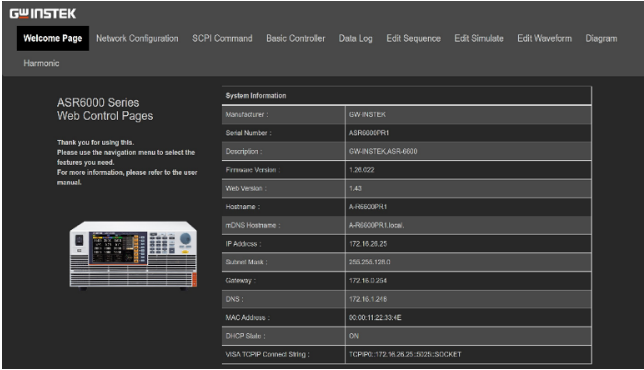The image size is (644, 370).
Task: Select the subnet mask 255.255.128.0
Action: (369, 262)
